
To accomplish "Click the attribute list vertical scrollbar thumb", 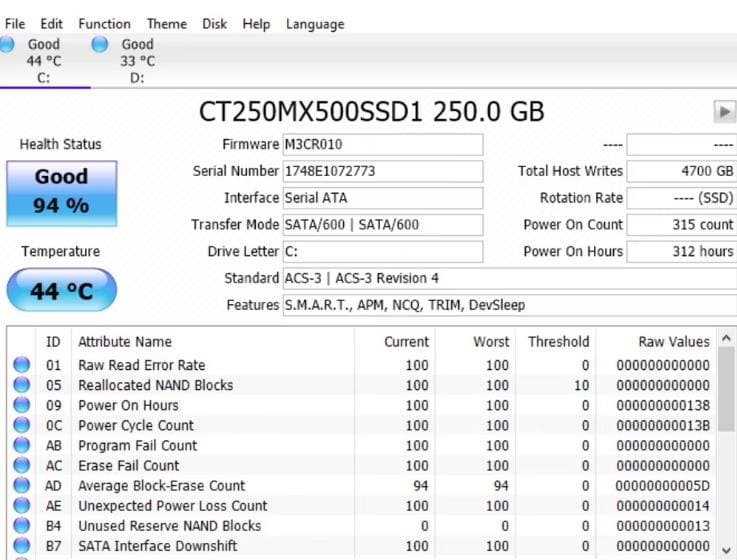I will point(726,389).
